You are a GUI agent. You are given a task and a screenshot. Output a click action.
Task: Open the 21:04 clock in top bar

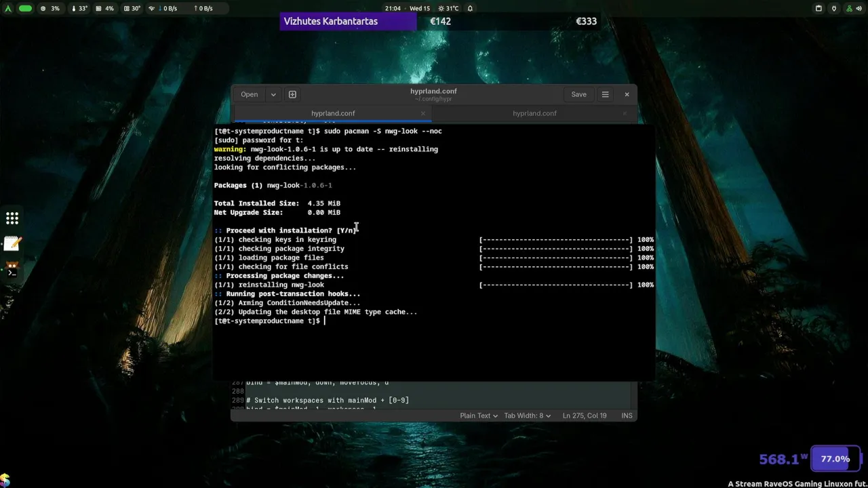click(393, 8)
